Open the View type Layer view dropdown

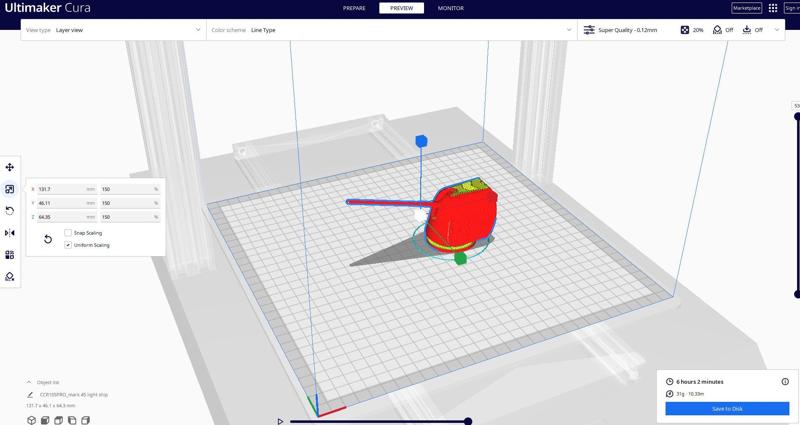click(113, 30)
